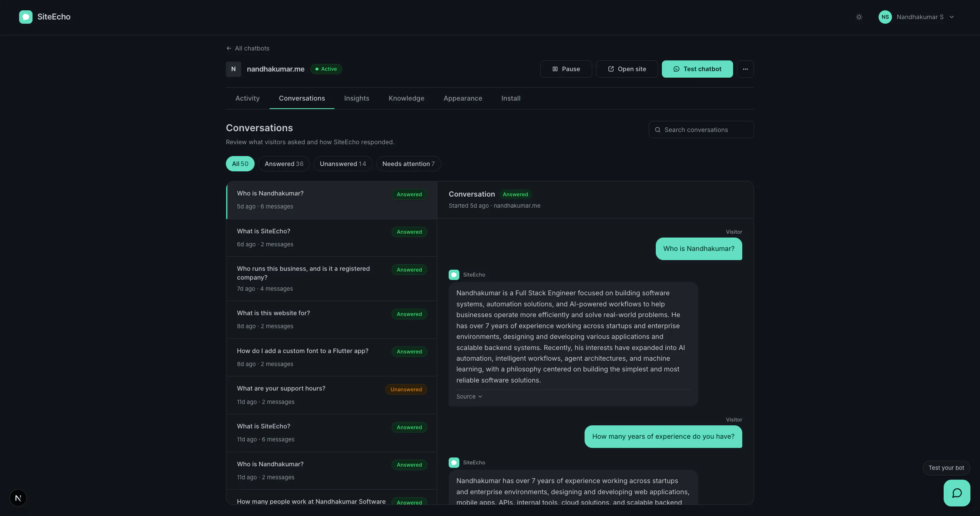
Task: Open the floating chat widget button
Action: click(x=957, y=493)
